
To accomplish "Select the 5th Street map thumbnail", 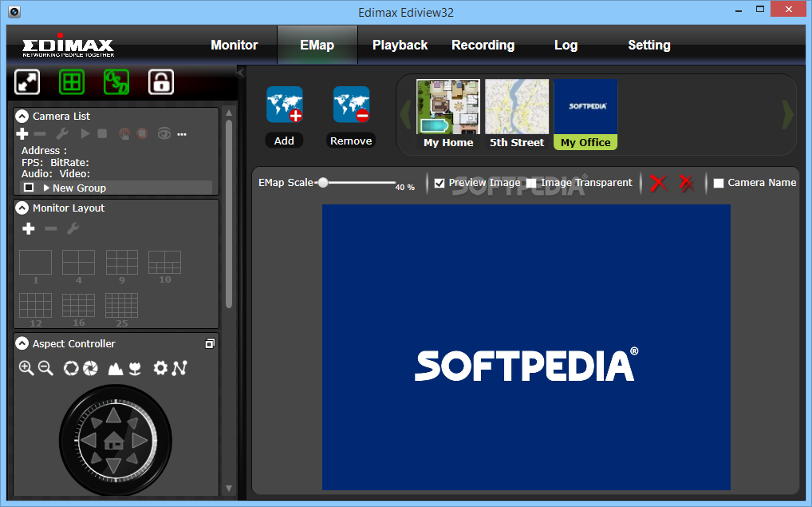I will [x=517, y=114].
